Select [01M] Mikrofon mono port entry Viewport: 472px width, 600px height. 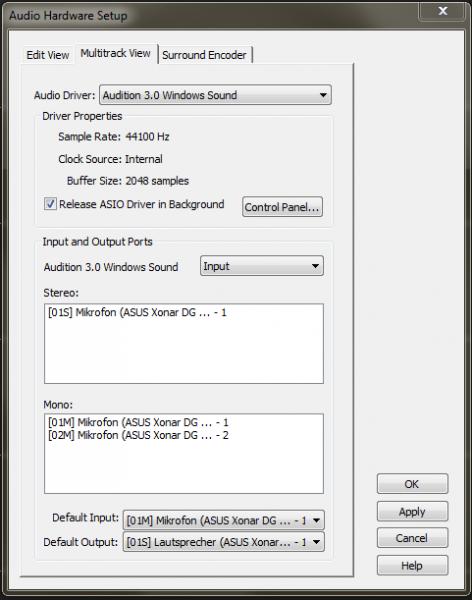coord(138,422)
